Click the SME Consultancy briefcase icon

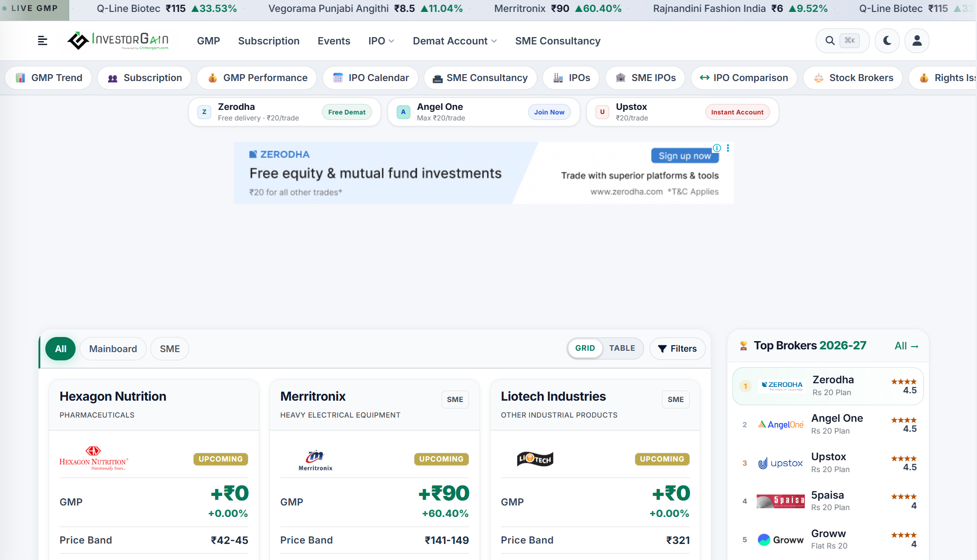(x=437, y=78)
